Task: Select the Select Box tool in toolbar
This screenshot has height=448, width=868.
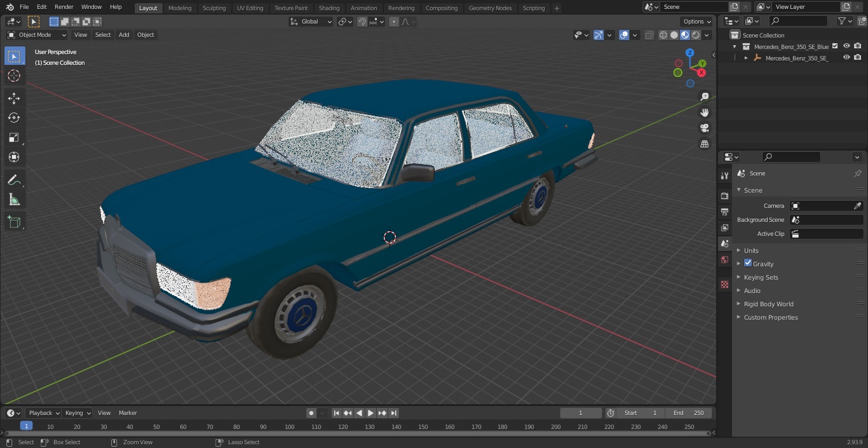Action: 14,56
